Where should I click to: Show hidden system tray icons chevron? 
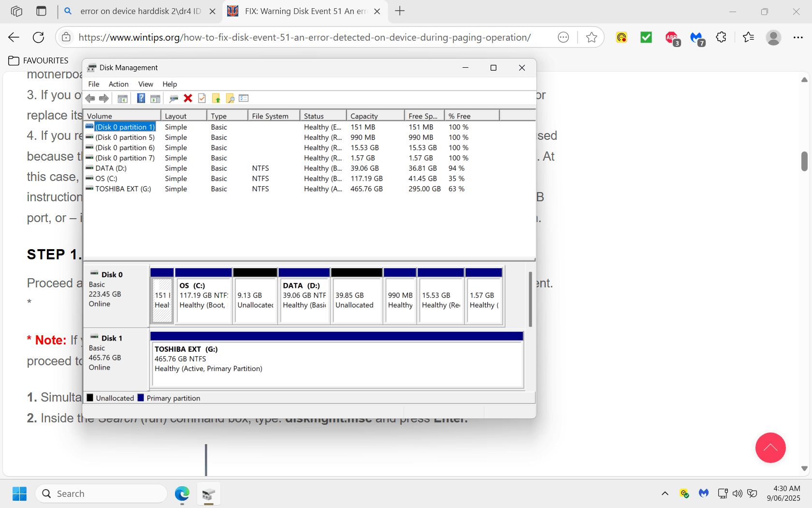pos(665,493)
